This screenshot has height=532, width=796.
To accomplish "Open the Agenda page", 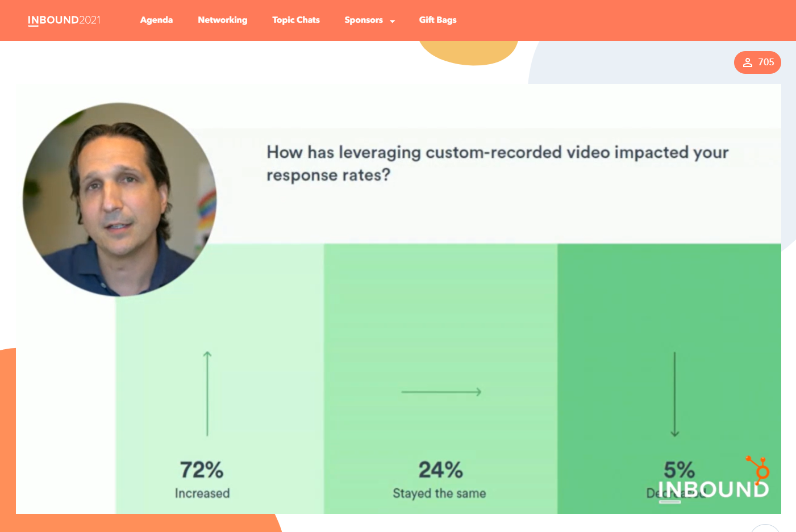I will pyautogui.click(x=156, y=20).
